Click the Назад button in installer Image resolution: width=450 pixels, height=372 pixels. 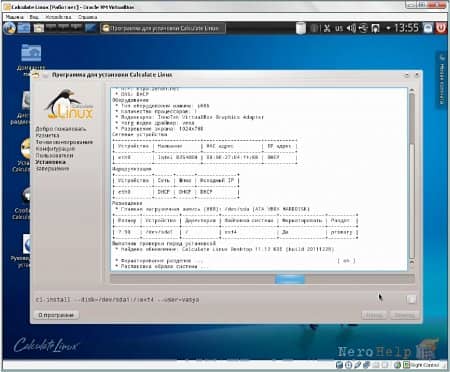click(x=374, y=315)
